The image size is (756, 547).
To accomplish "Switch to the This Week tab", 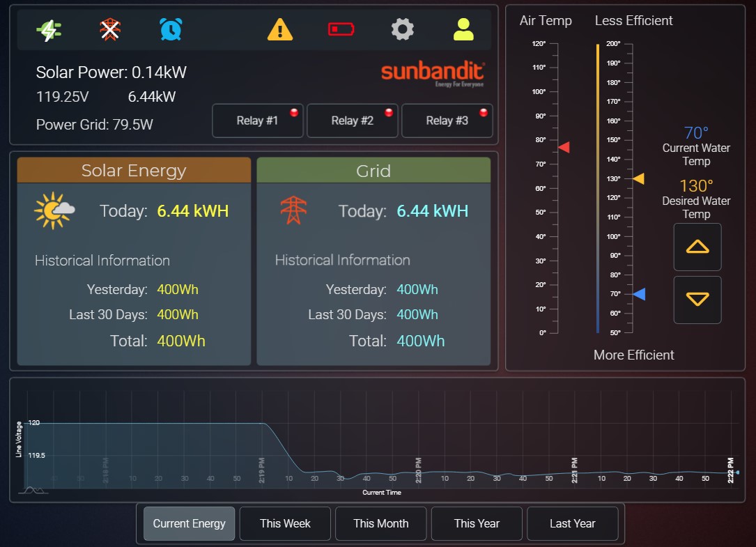I will (285, 523).
